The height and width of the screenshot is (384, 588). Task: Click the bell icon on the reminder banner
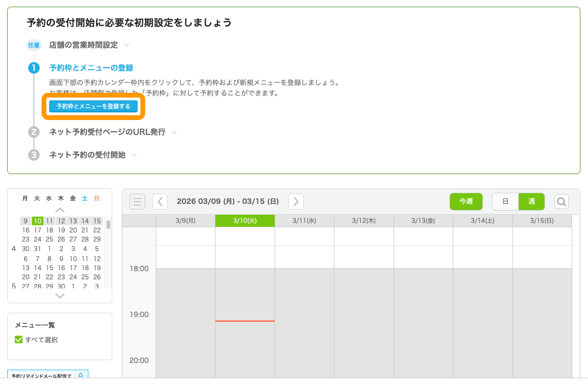[80, 376]
